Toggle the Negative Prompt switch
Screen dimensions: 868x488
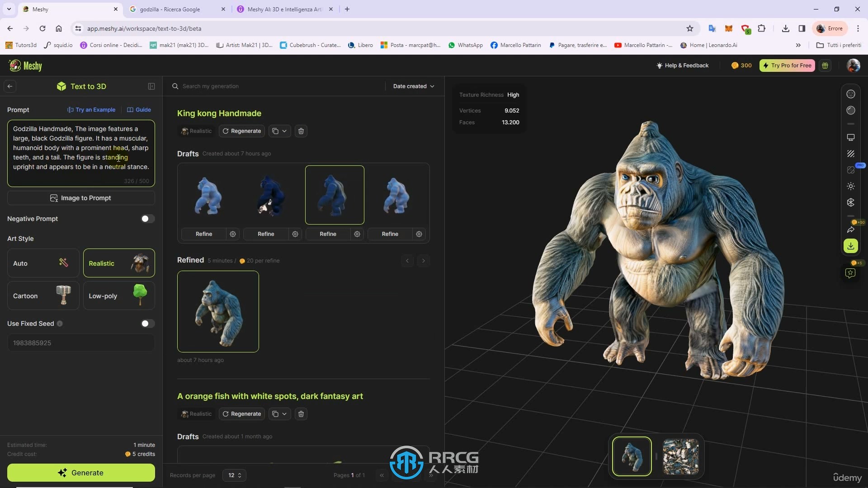point(147,219)
